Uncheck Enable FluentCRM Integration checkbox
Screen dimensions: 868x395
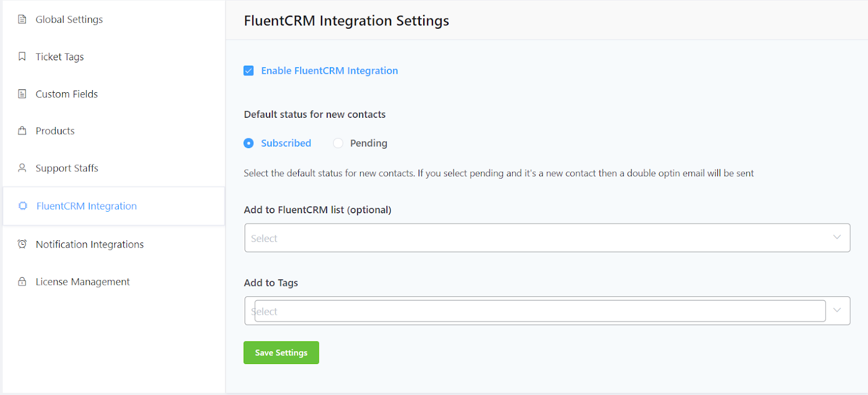249,71
